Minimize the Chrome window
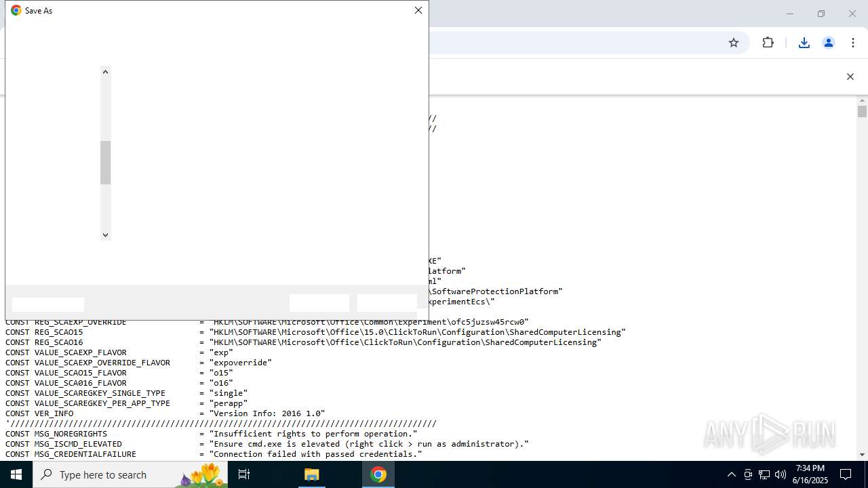This screenshot has width=868, height=488. pos(789,14)
